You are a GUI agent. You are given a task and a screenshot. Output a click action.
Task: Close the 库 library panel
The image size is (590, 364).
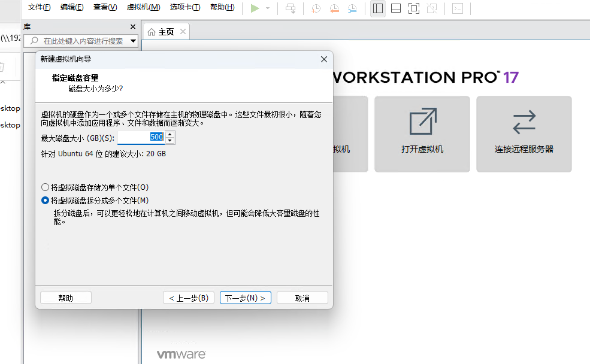[133, 27]
